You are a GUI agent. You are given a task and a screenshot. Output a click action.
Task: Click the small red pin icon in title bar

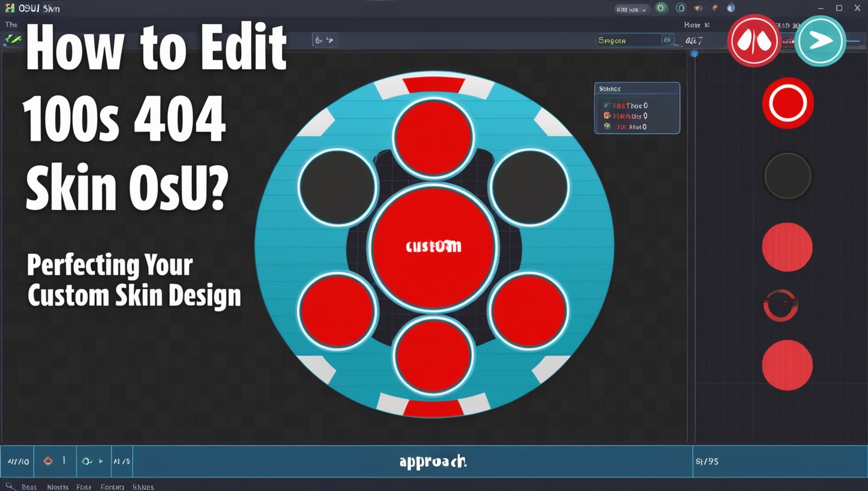pyautogui.click(x=715, y=8)
